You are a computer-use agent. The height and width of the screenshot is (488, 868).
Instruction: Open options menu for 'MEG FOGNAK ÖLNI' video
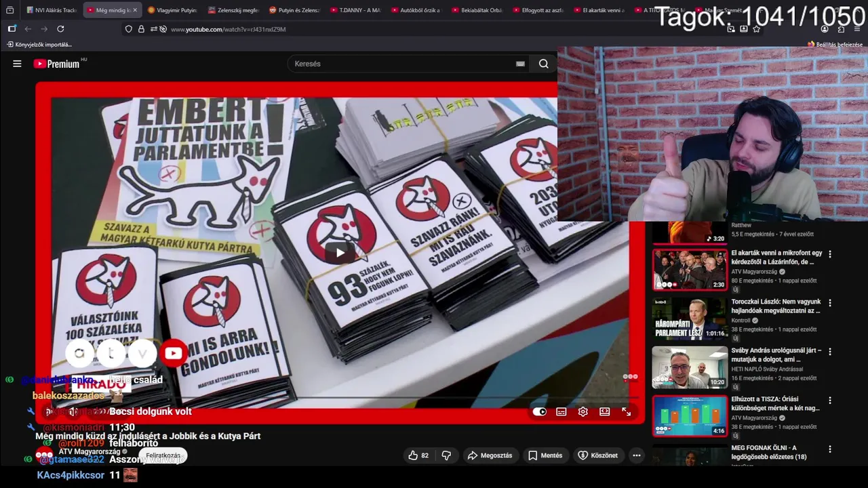tap(830, 449)
